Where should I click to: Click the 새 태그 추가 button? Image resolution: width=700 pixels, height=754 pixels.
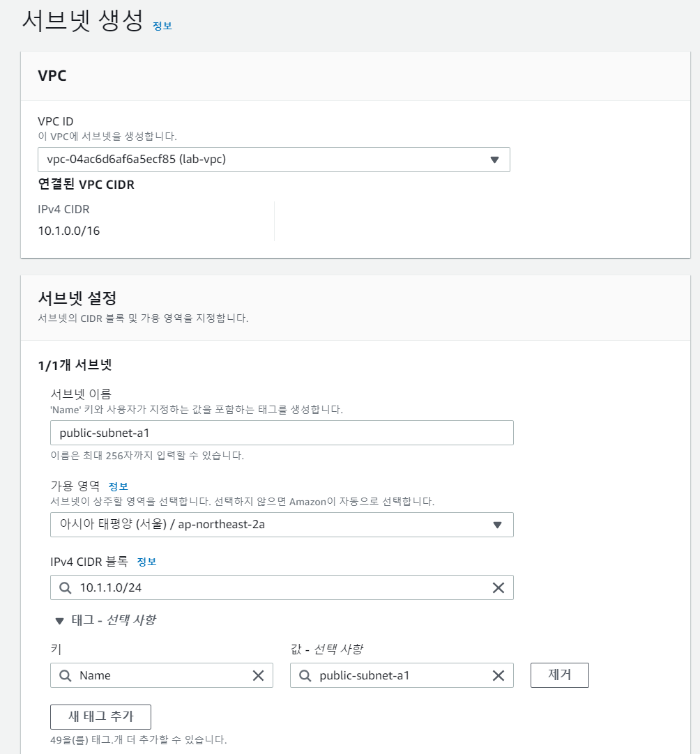100,716
